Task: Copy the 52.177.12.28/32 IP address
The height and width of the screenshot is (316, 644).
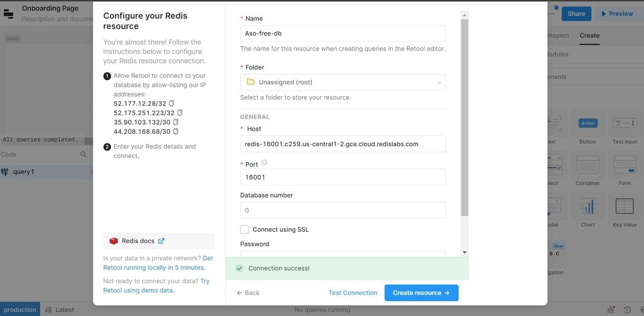Action: coord(172,103)
